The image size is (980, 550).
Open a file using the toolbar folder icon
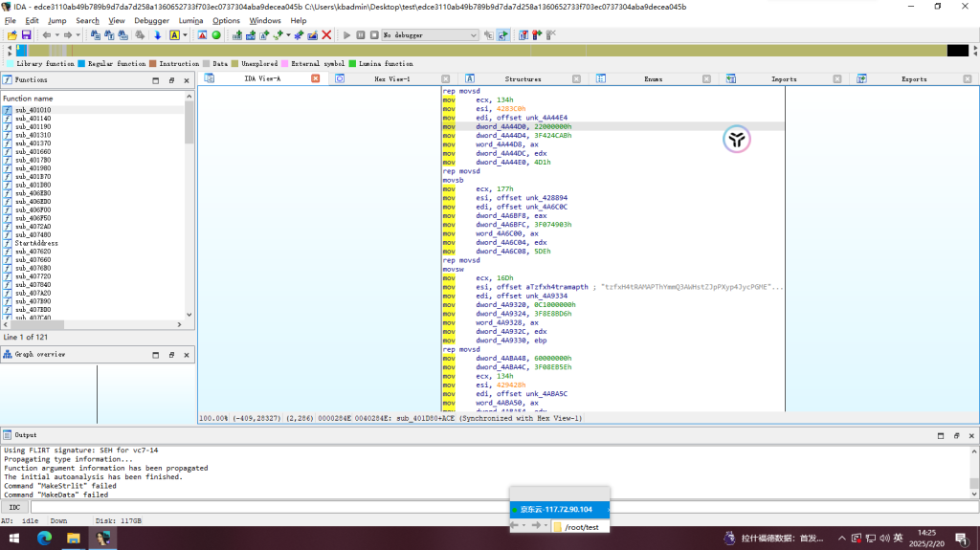click(12, 35)
